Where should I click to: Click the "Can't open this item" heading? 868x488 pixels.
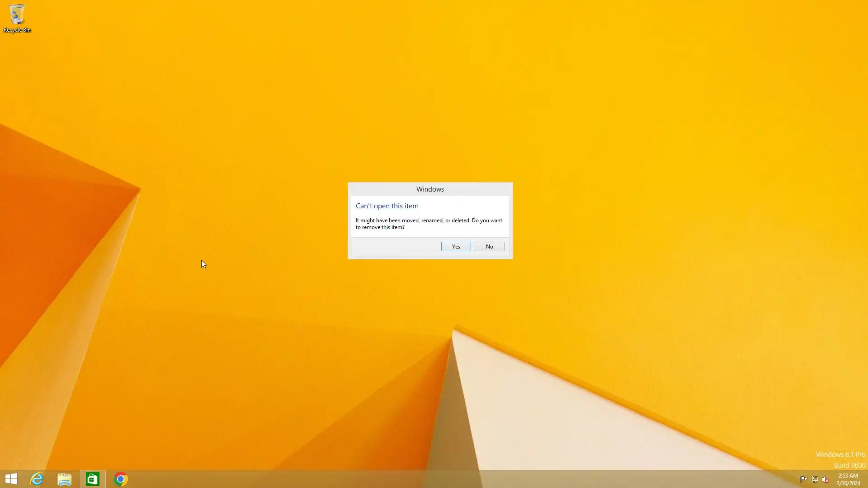click(x=387, y=206)
